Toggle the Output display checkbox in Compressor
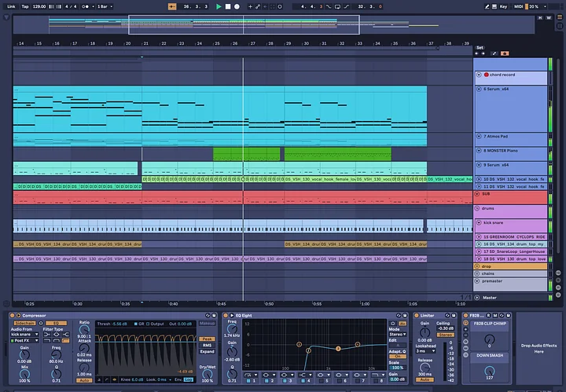 pos(148,324)
